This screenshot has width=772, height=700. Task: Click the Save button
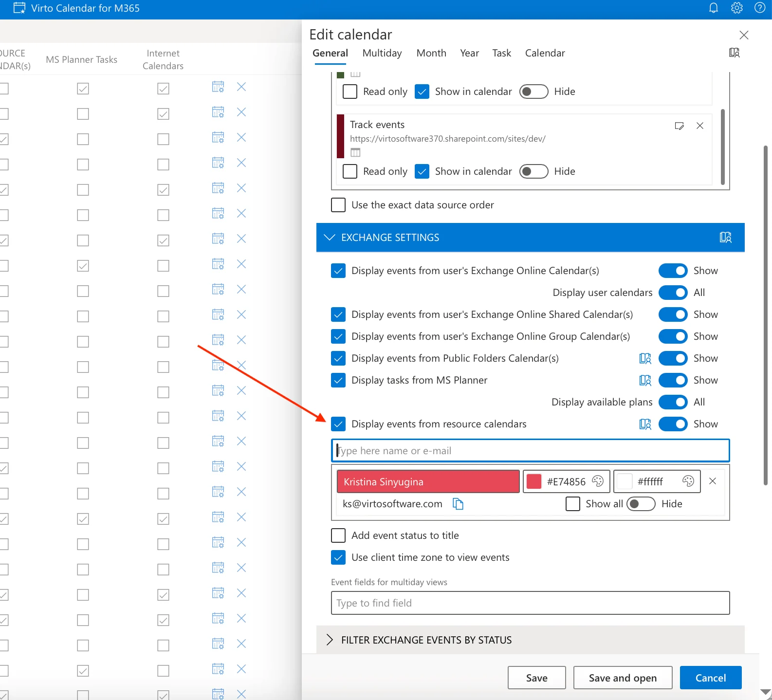(537, 678)
